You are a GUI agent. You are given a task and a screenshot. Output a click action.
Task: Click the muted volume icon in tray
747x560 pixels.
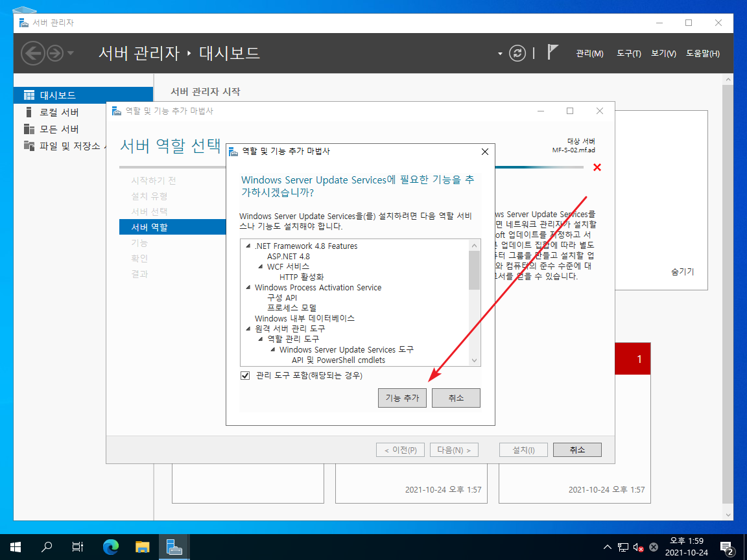tap(638, 548)
